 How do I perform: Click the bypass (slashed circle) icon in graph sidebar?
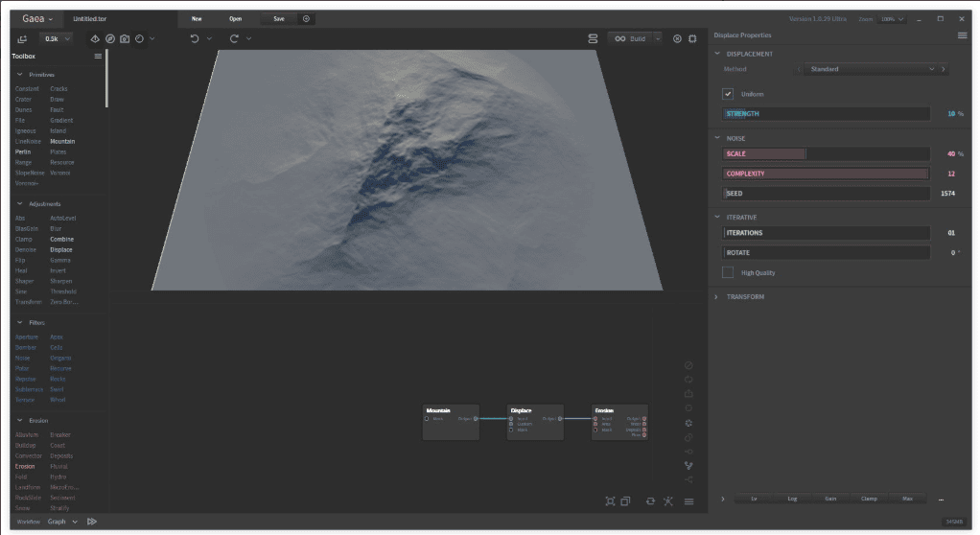point(688,365)
